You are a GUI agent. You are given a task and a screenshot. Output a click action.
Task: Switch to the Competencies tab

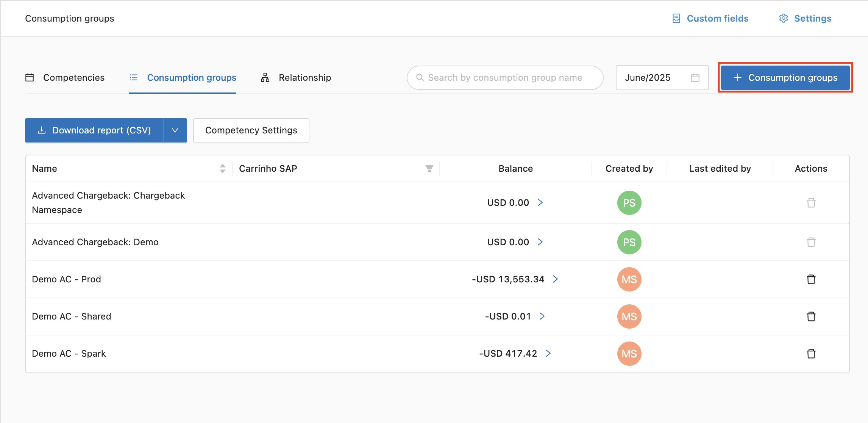coord(65,78)
